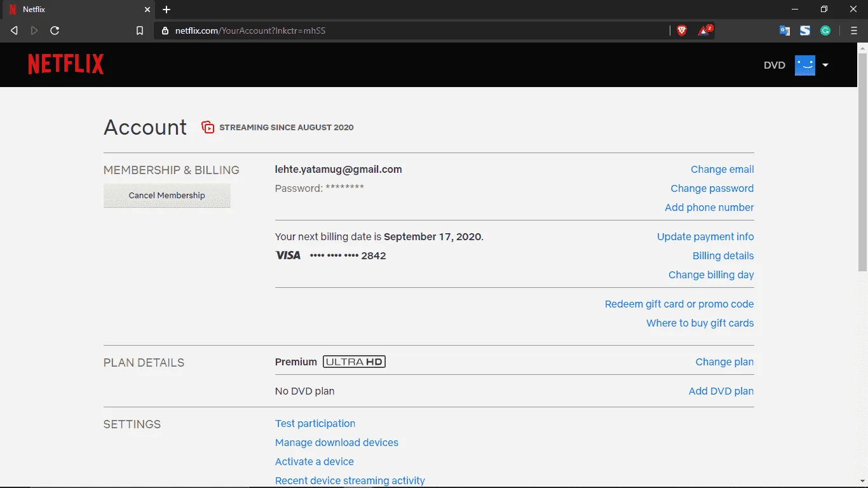Click the card number ending 2842
The width and height of the screenshot is (868, 488).
tap(348, 256)
